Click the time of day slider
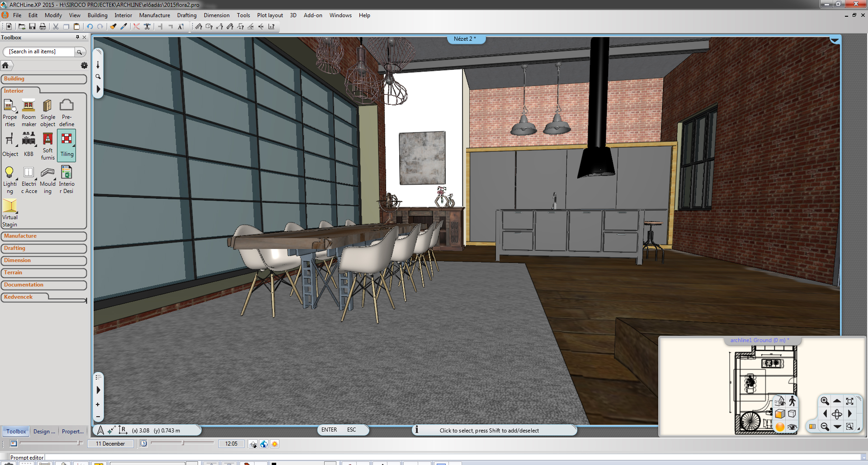 (183, 443)
